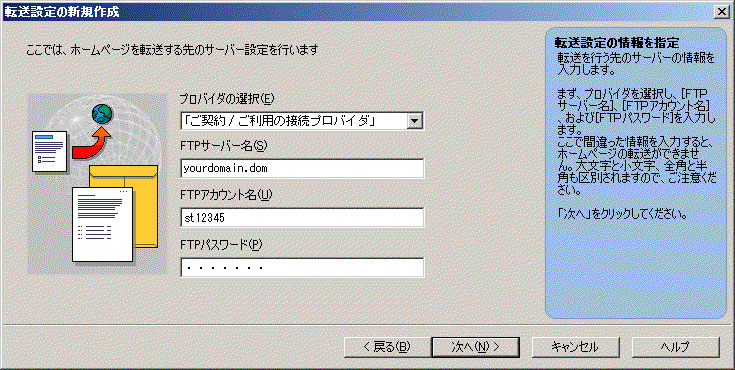This screenshot has height=370, width=735.
Task: Click the FTPアカウント名(U) label
Action: (226, 195)
